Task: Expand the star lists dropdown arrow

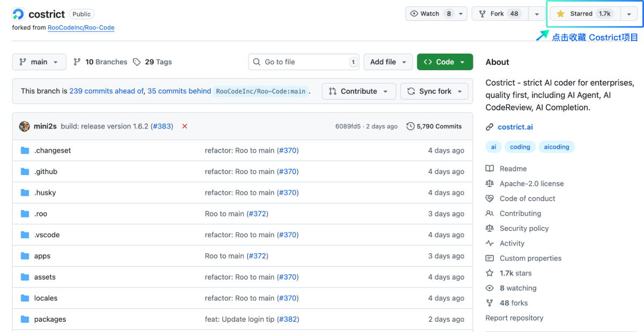Action: (629, 14)
